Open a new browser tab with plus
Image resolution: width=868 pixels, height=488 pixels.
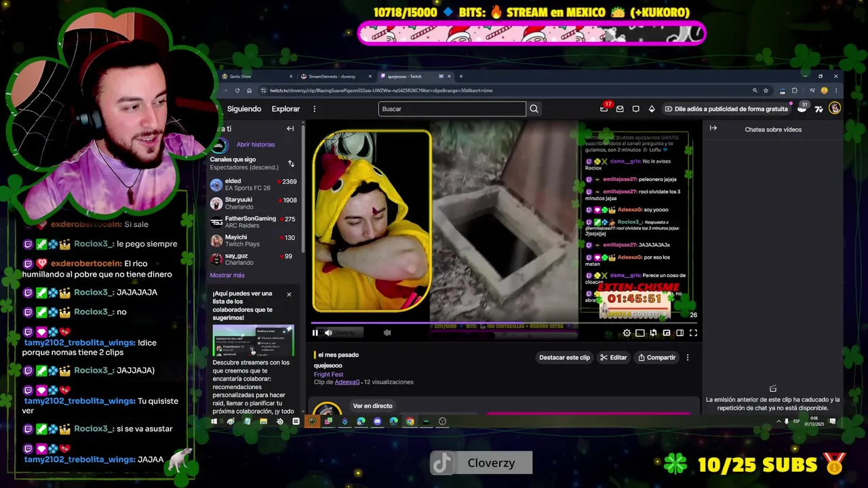click(460, 76)
